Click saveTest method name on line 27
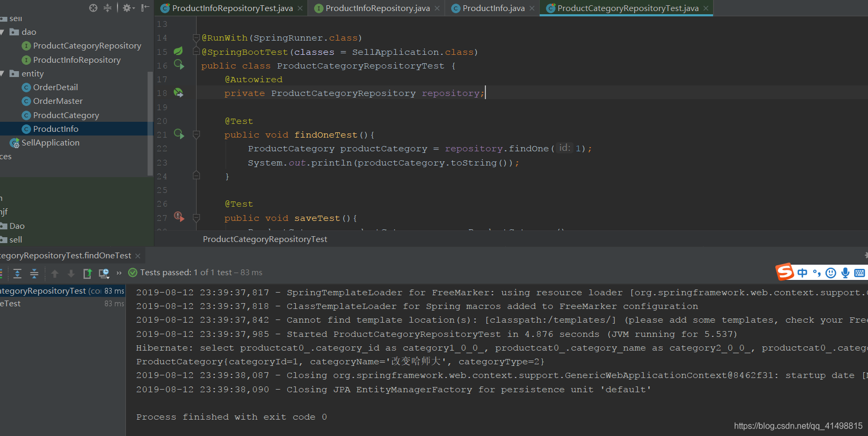868x436 pixels. pyautogui.click(x=317, y=218)
